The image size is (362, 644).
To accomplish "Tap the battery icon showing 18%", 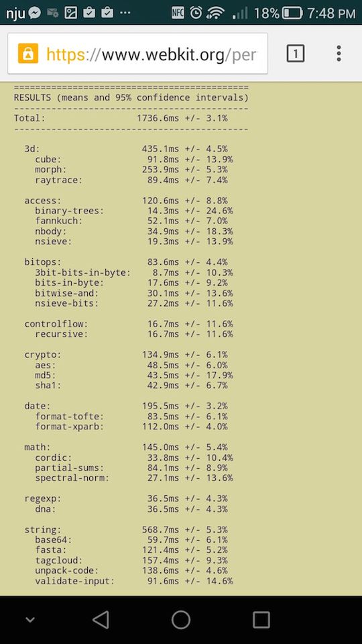I will 292,13.
